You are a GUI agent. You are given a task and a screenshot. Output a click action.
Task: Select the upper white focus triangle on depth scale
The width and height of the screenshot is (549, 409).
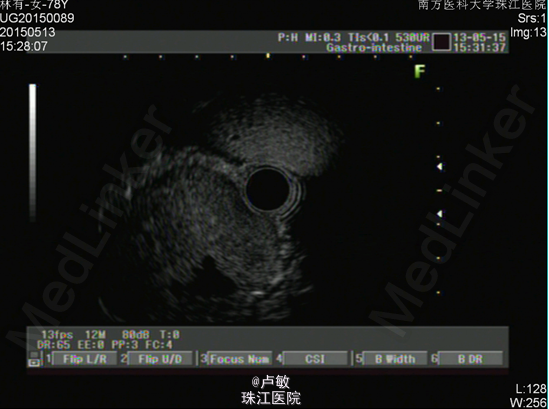(x=440, y=167)
